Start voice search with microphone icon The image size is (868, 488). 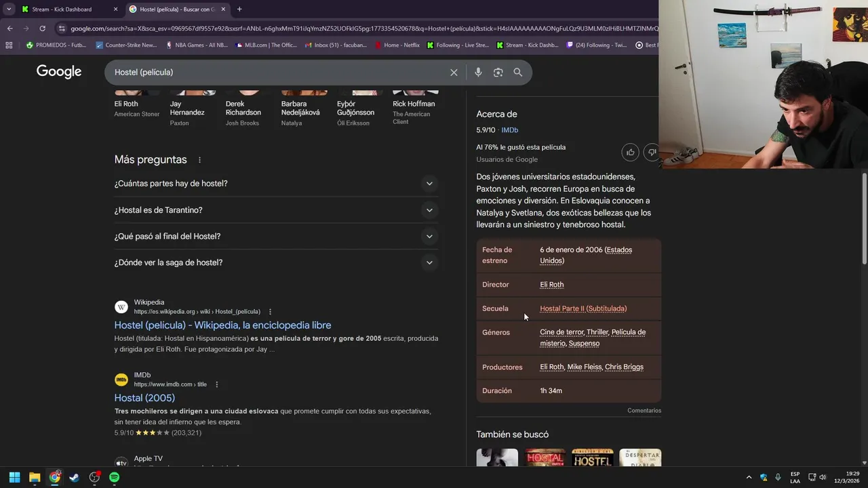click(478, 73)
